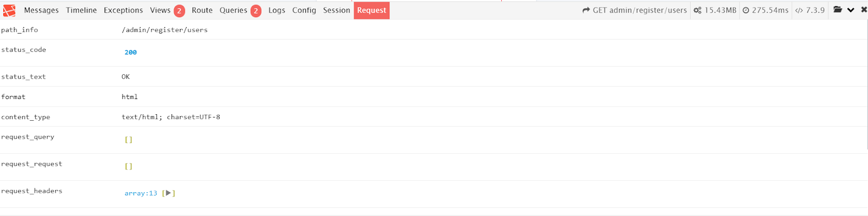Open the Queries tab showing 2 queries

[x=240, y=10]
